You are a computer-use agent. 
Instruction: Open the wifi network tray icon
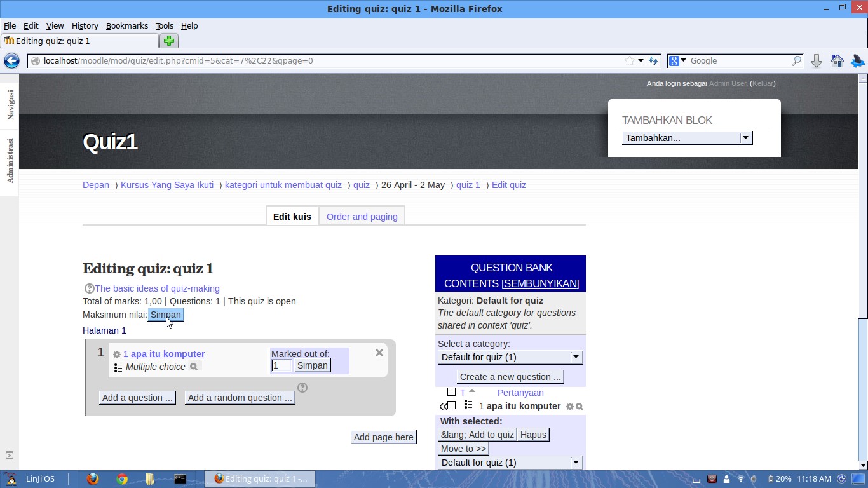coord(741,479)
